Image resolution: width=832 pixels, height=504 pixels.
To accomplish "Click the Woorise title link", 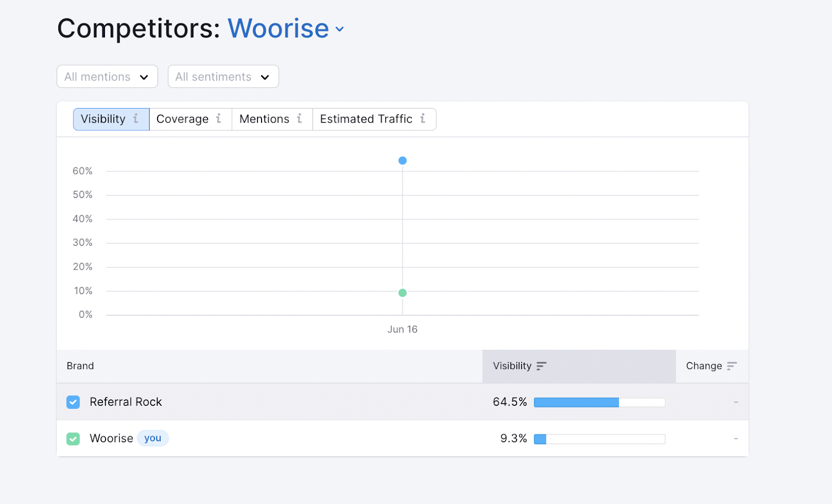I will pyautogui.click(x=278, y=29).
